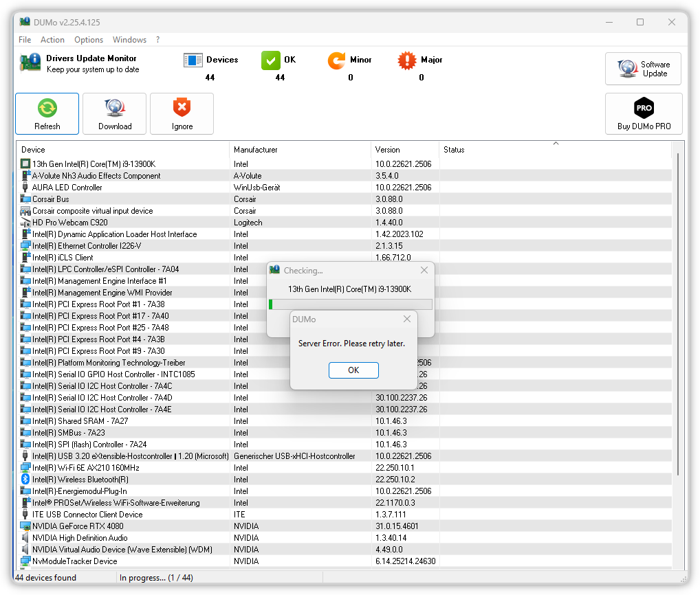
Task: Select Corsair composite virtual input device icon
Action: coord(25,211)
